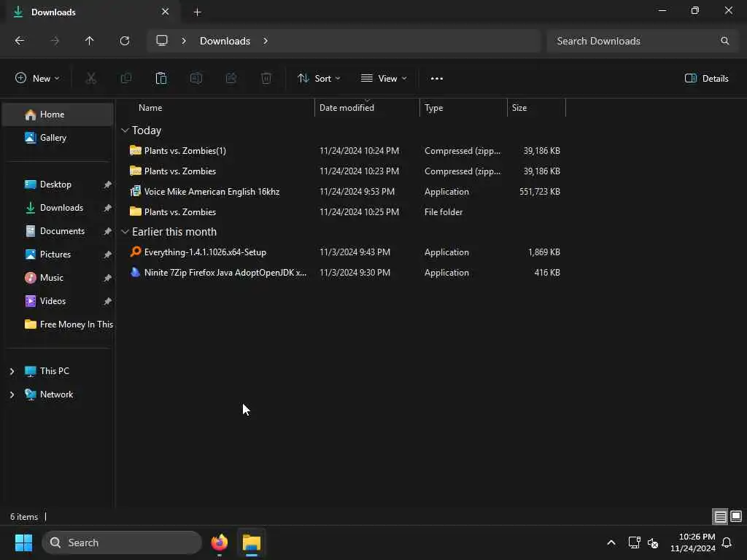Click the taskbar Search box
The height and width of the screenshot is (560, 747).
click(x=122, y=542)
